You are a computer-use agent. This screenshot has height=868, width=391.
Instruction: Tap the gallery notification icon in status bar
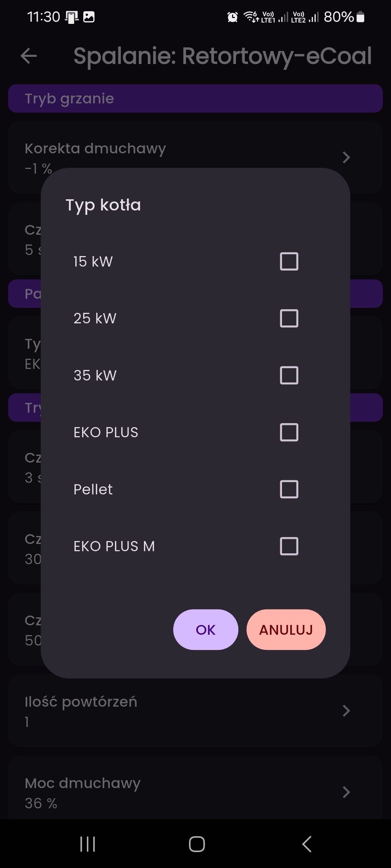click(x=89, y=17)
